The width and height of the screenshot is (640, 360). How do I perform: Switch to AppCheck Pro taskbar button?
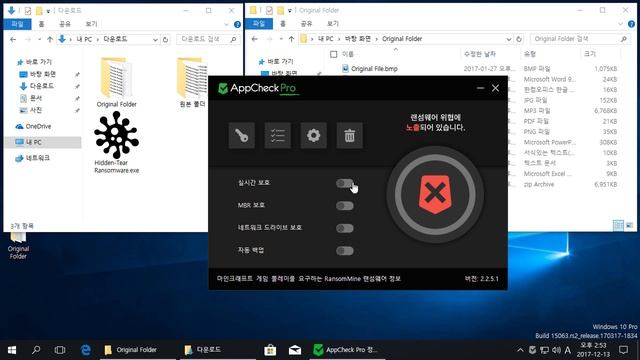click(347, 350)
